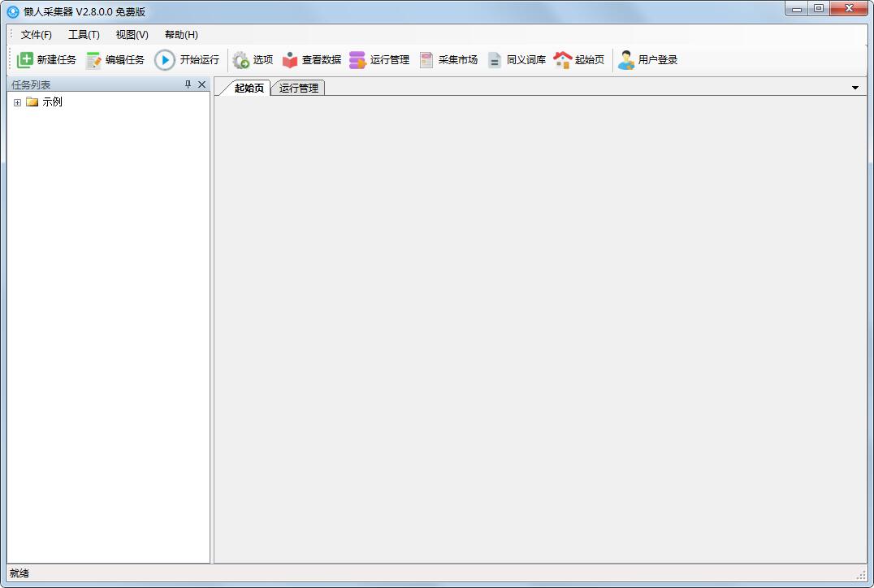This screenshot has height=588, width=874.
Task: Open the 工具(T) menu
Action: pos(84,35)
